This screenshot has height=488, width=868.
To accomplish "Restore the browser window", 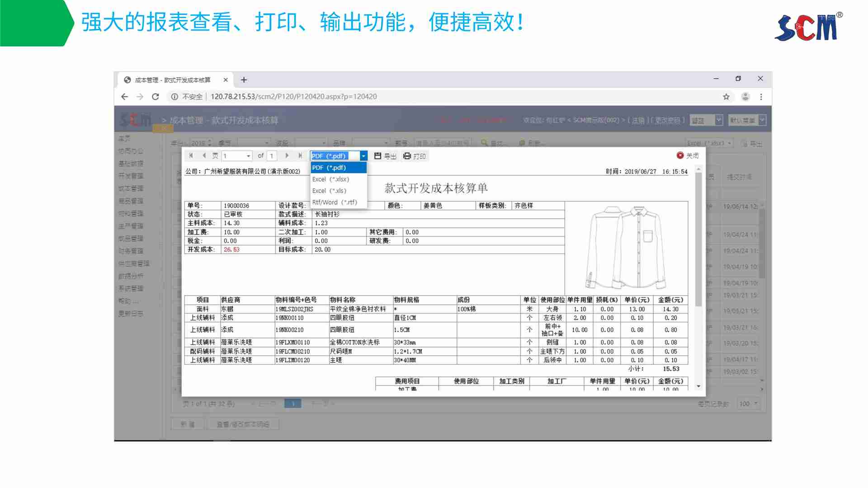I will click(738, 79).
